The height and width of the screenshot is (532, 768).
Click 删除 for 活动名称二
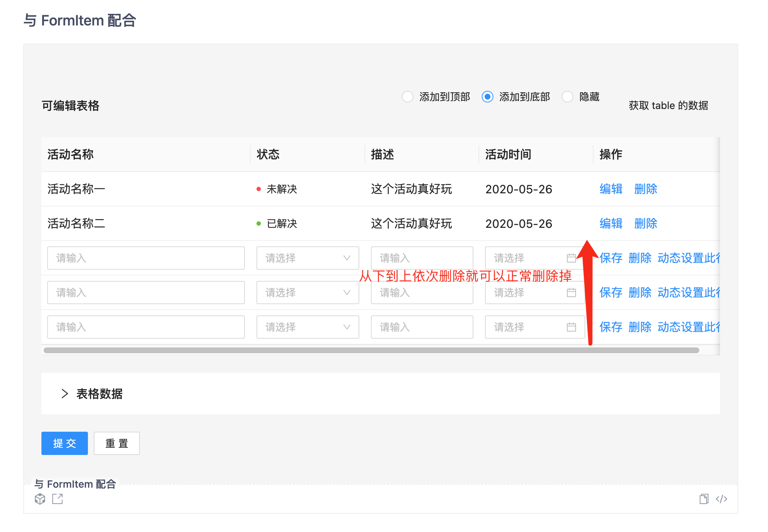point(646,223)
